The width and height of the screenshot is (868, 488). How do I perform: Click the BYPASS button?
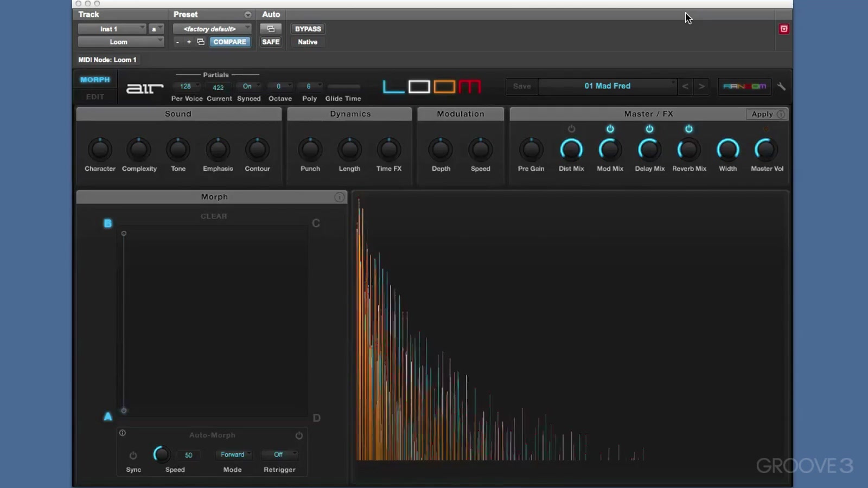point(308,29)
